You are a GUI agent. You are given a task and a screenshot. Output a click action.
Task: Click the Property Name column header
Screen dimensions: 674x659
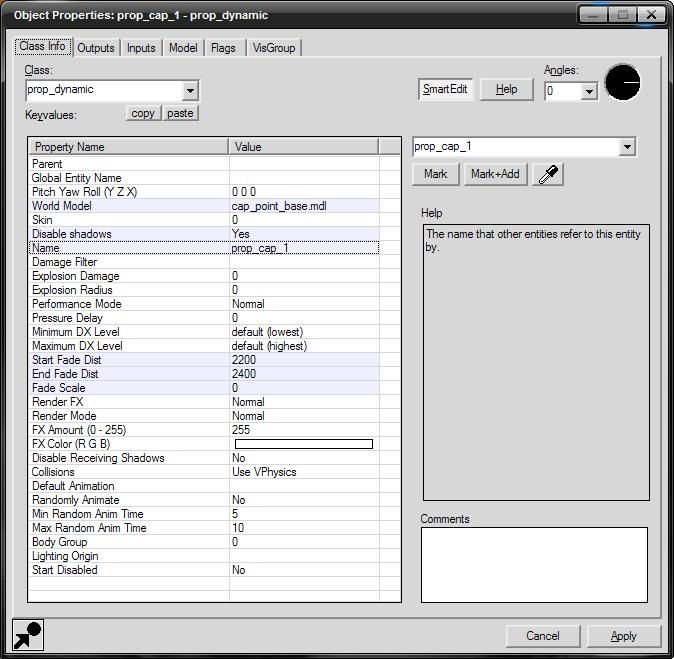pos(128,147)
